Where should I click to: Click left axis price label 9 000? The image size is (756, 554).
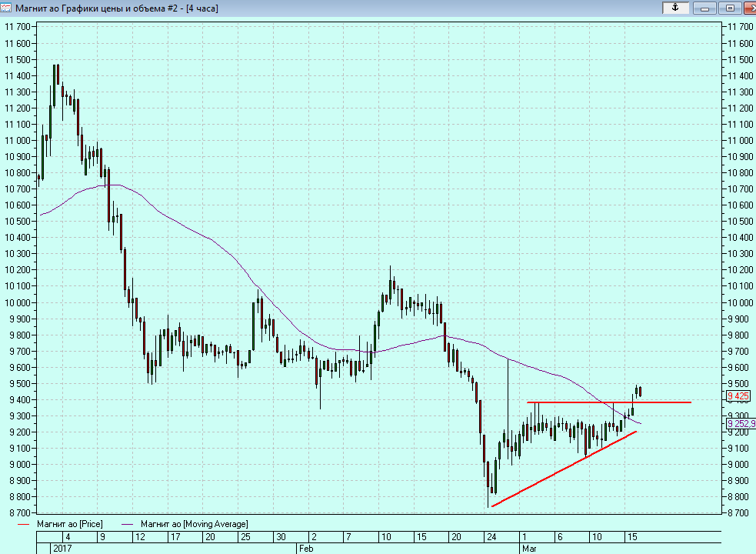tap(20, 464)
